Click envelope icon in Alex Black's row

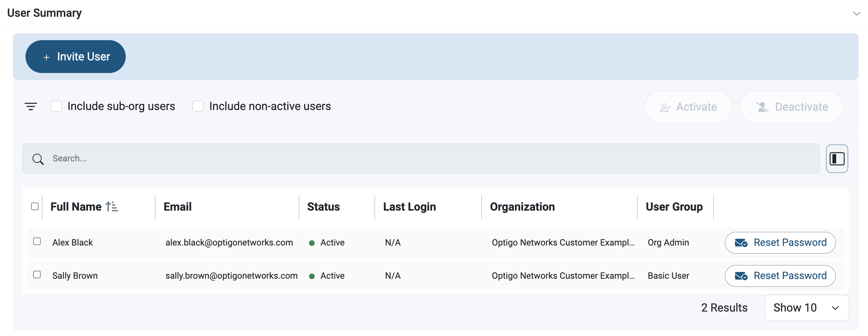tap(741, 243)
